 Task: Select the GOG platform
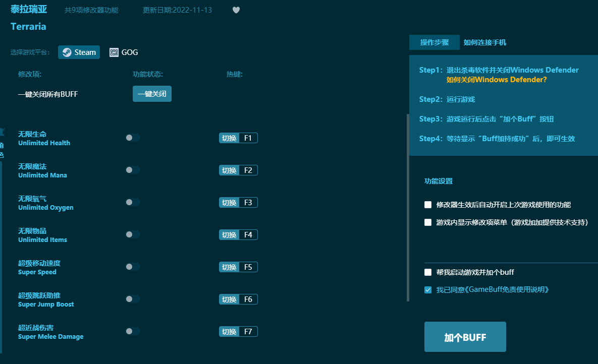[124, 52]
